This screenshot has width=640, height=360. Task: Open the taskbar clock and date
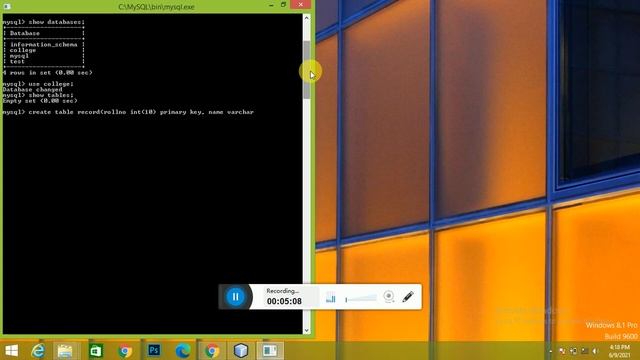(620, 351)
